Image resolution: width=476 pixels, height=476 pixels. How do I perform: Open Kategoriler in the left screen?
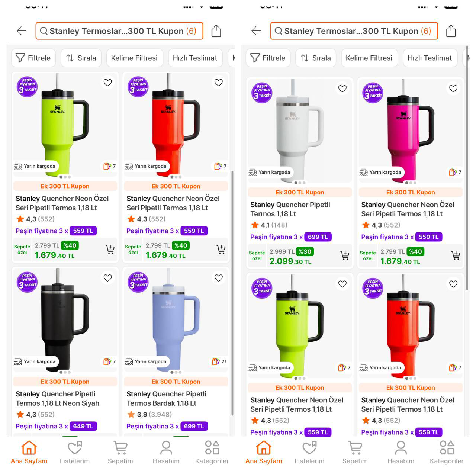212,452
